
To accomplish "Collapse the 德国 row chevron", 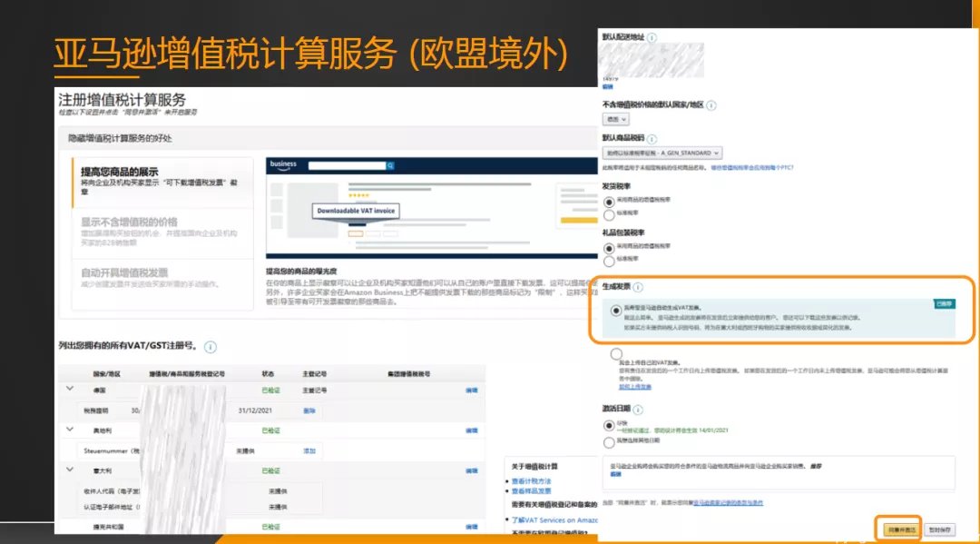I will point(70,389).
